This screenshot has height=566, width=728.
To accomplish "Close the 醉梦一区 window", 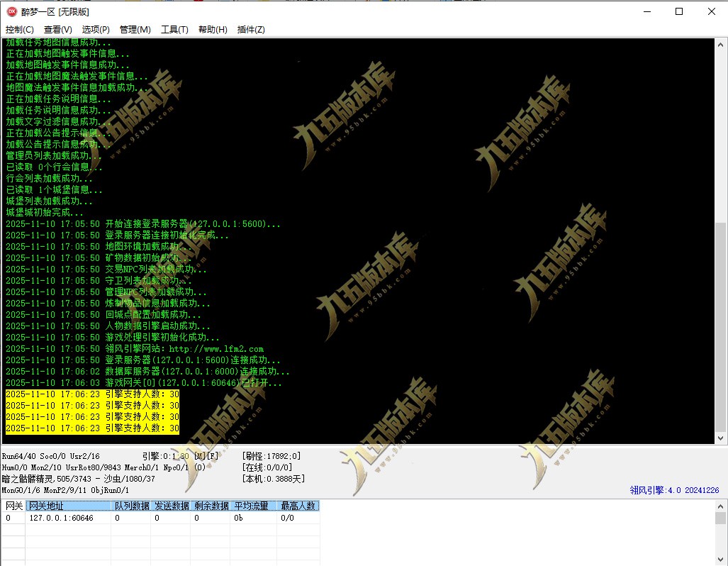I will point(711,11).
